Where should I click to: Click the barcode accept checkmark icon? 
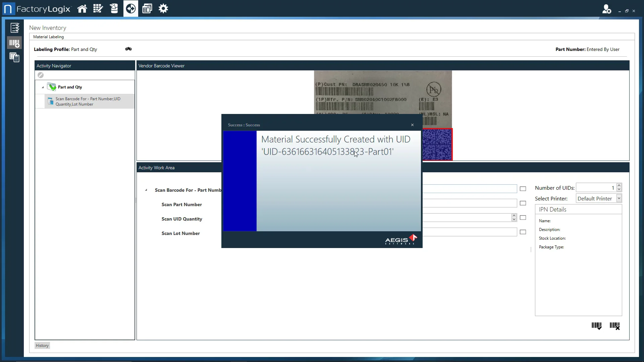pyautogui.click(x=596, y=326)
